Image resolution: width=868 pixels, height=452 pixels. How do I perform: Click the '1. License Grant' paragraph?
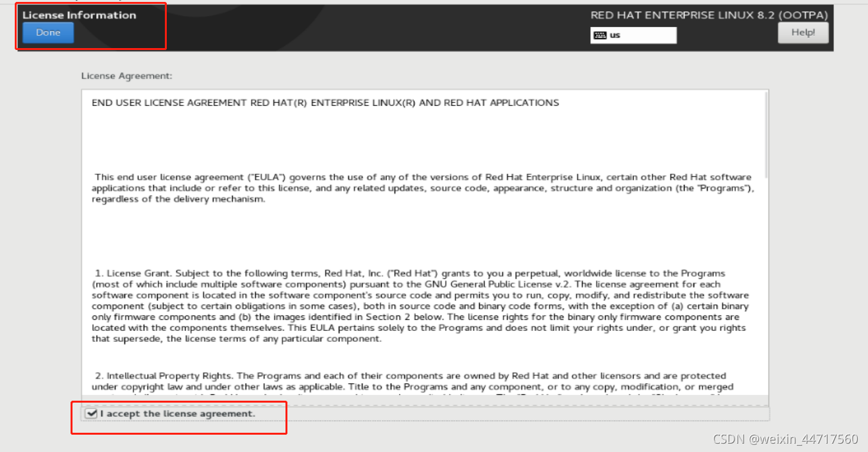420,306
